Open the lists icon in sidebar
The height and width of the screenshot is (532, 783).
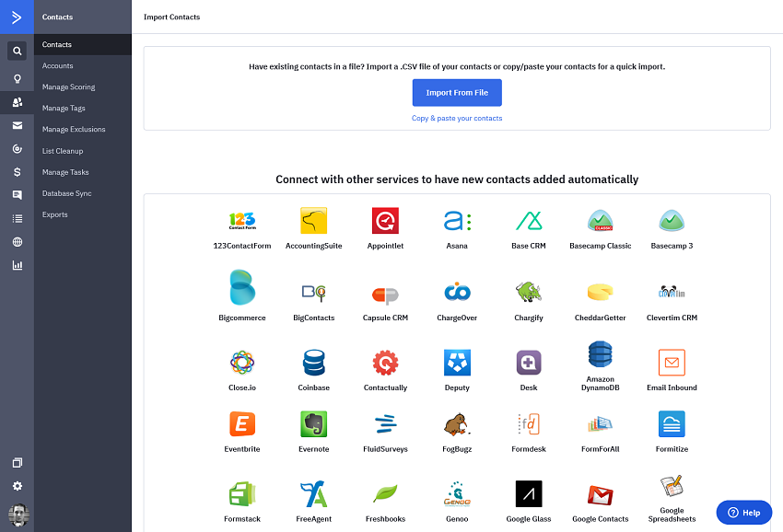tap(17, 218)
